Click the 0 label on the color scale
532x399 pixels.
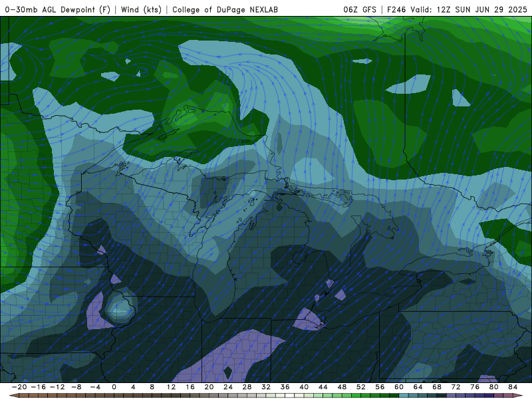(114, 387)
